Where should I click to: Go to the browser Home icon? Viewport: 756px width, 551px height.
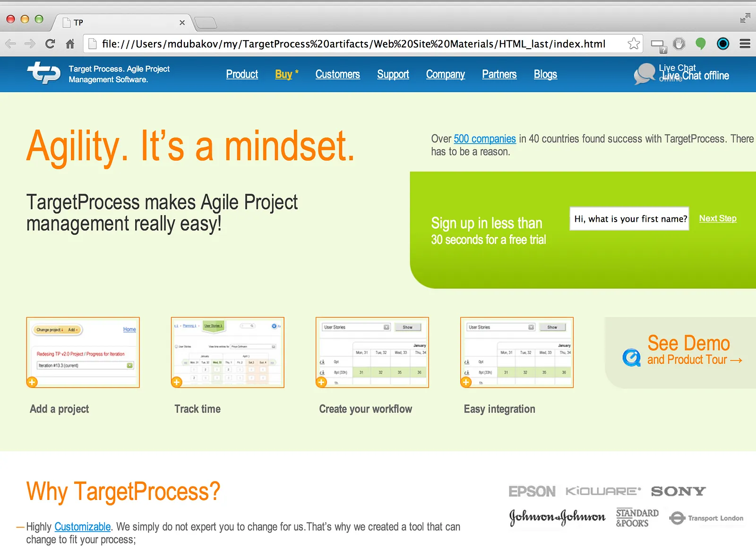(x=70, y=44)
